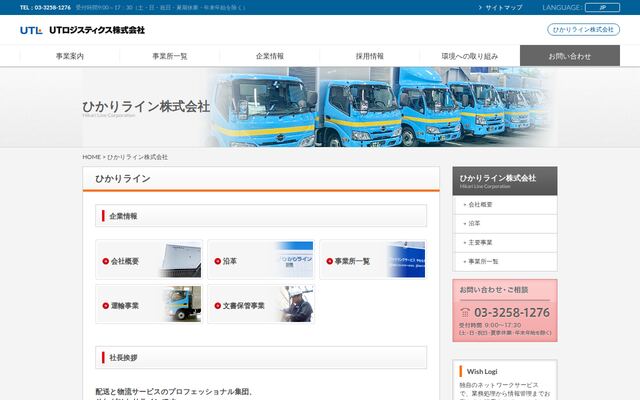640x400 pixels.
Task: Click the red circle icon beside 運輸事業
Action: pos(106,306)
